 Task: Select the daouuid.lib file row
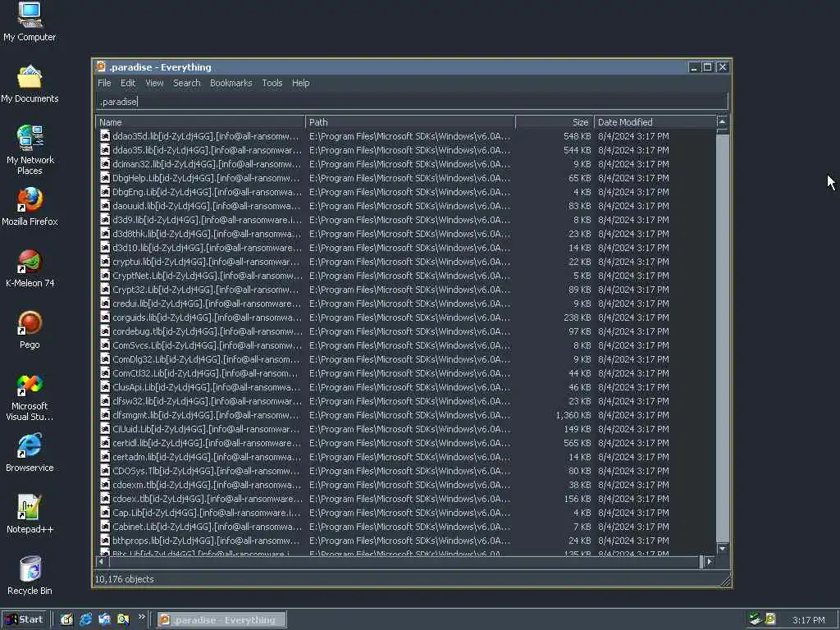405,206
